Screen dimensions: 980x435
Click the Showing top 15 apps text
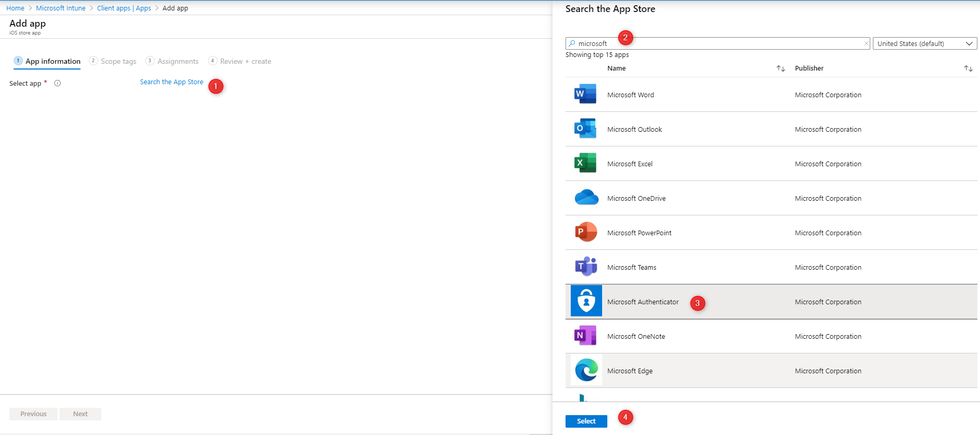(597, 55)
